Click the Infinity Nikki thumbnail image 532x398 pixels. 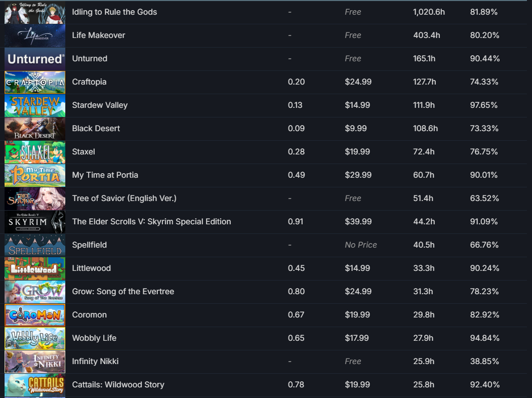click(35, 362)
